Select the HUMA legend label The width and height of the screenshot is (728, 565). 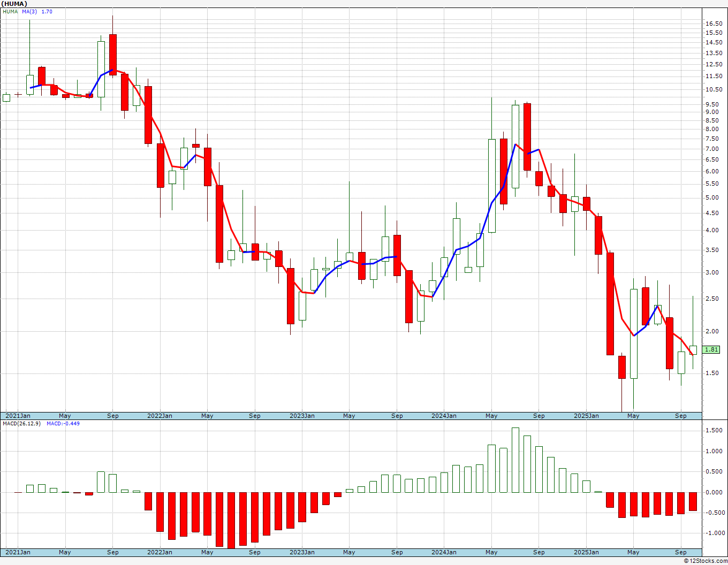coord(10,11)
